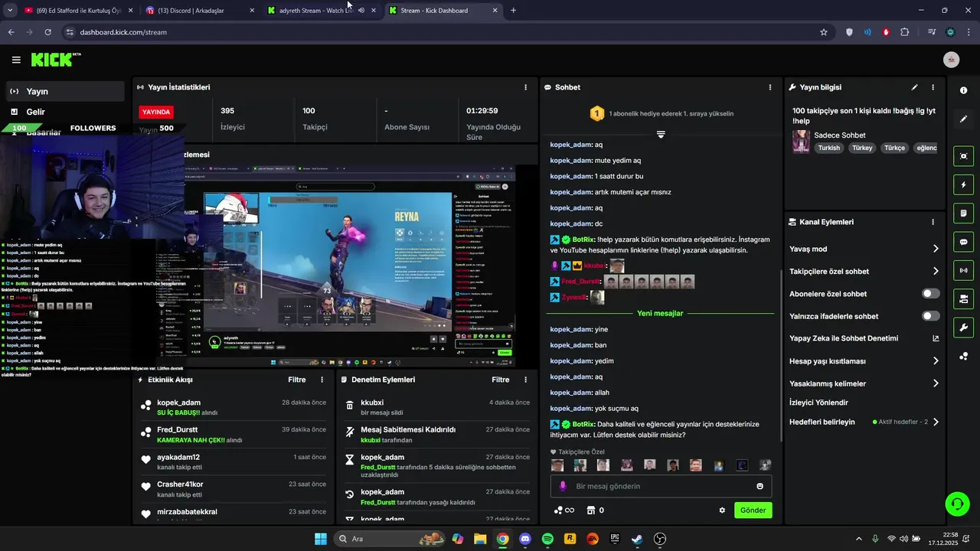Screen dimensions: 980x551
Task: Click the three-dots icon at sidebar bottom
Action: click(963, 357)
